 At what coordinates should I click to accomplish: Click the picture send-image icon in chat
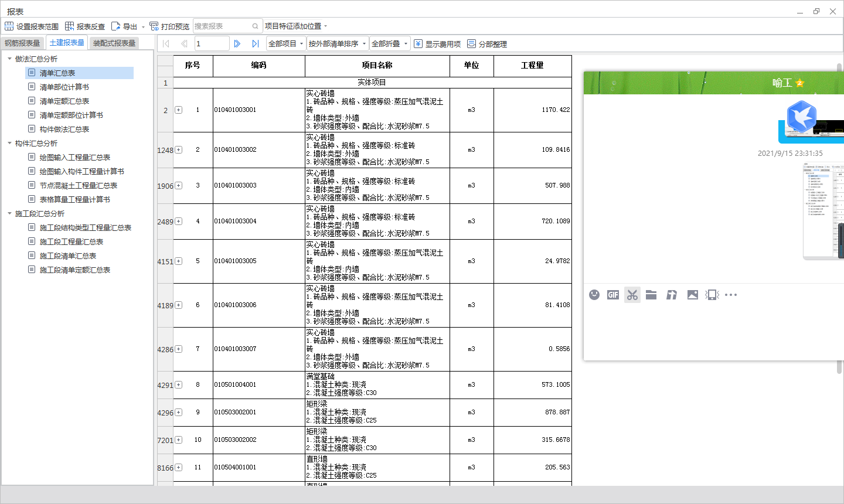[693, 295]
